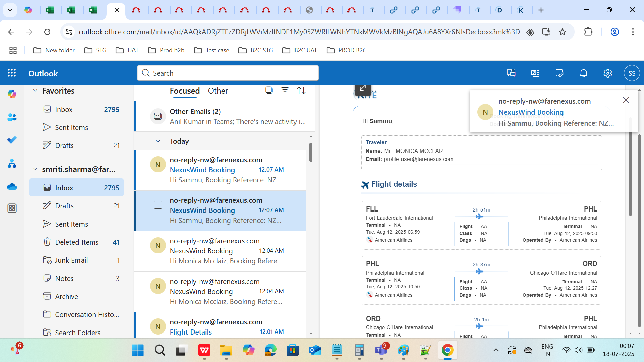Open the Deleted Items folder
644x362 pixels.
point(76,242)
